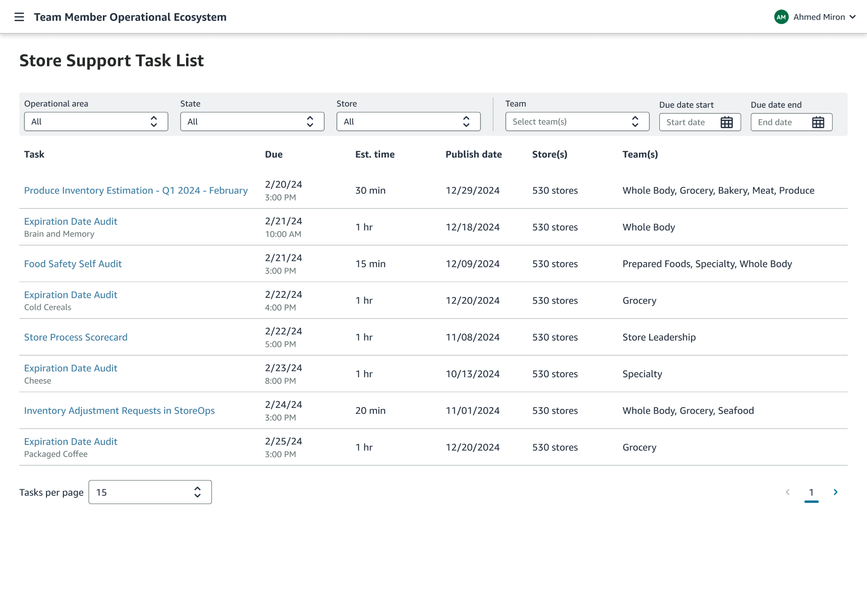
Task: Click the 12/29/2024 publish date cell
Action: [x=472, y=190]
